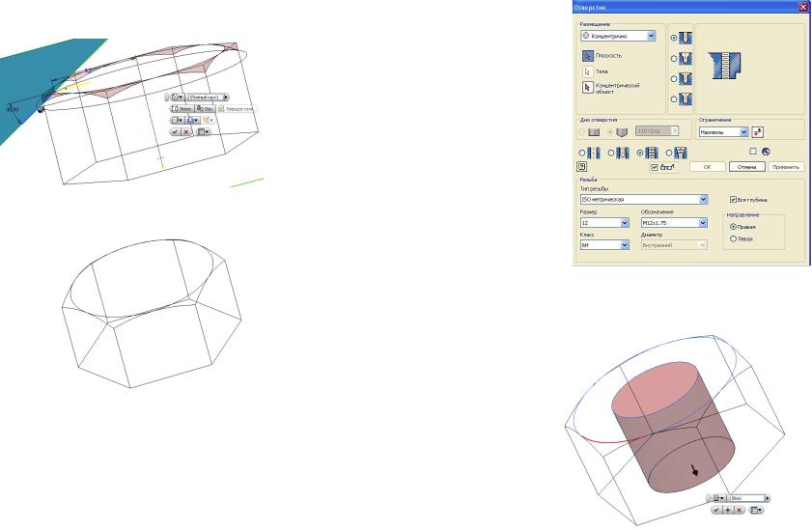This screenshot has height=530, width=812.
Task: Open the disabled Внутренний diameter dropdown
Action: pos(703,245)
